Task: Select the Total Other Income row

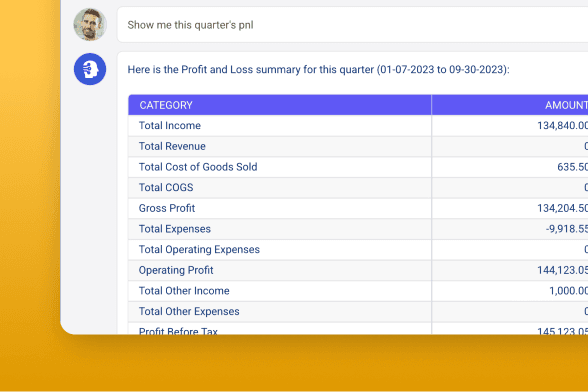Action: pyautogui.click(x=358, y=291)
